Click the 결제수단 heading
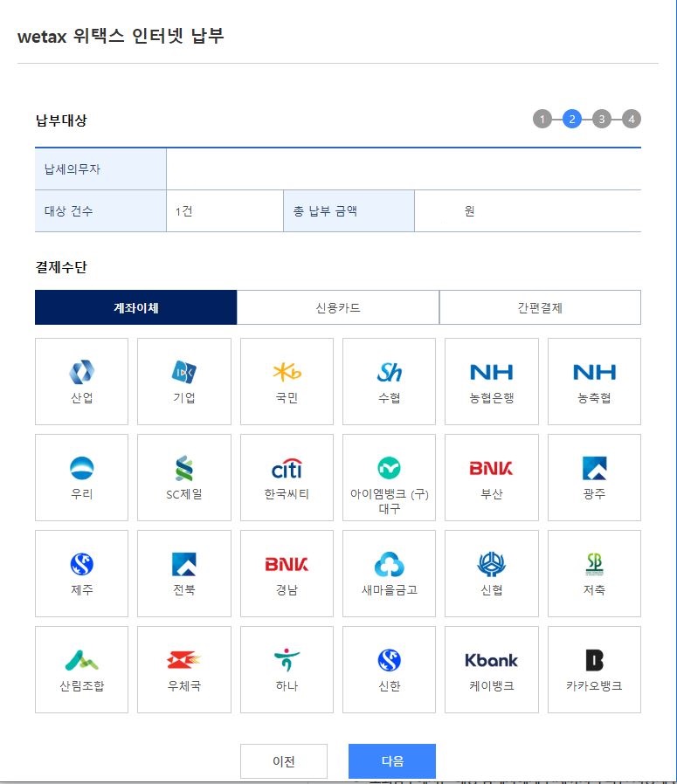This screenshot has height=784, width=677. pos(61,267)
